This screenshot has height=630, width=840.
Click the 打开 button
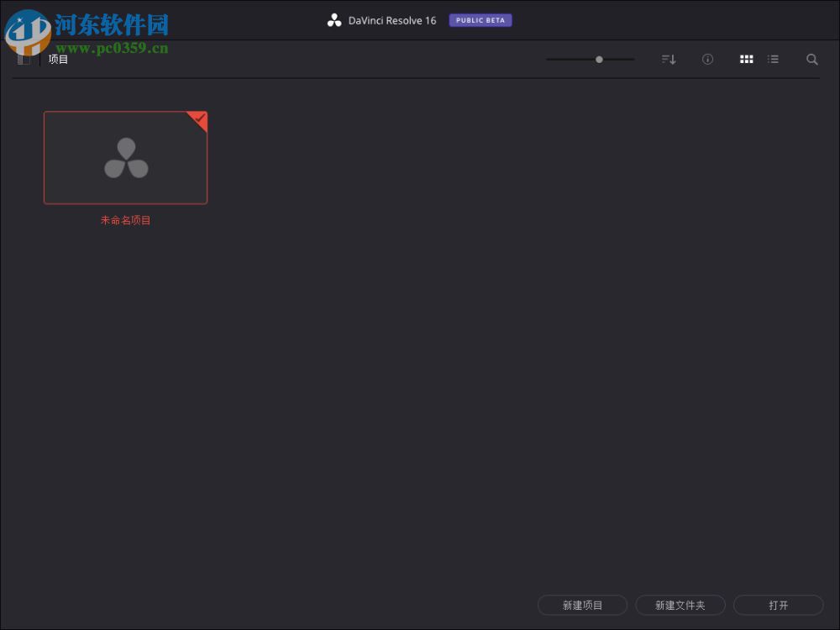[x=779, y=605]
